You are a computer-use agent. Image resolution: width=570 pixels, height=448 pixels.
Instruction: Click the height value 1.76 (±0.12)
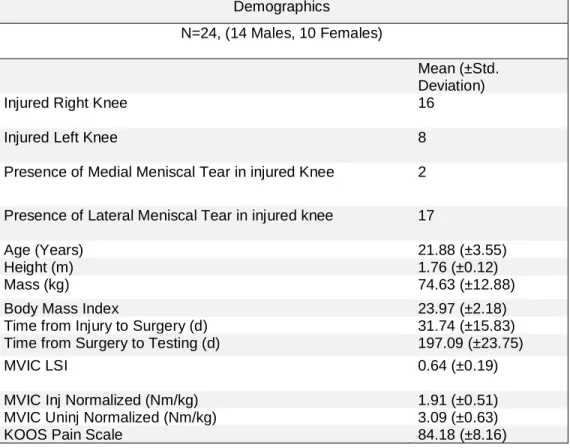(458, 267)
